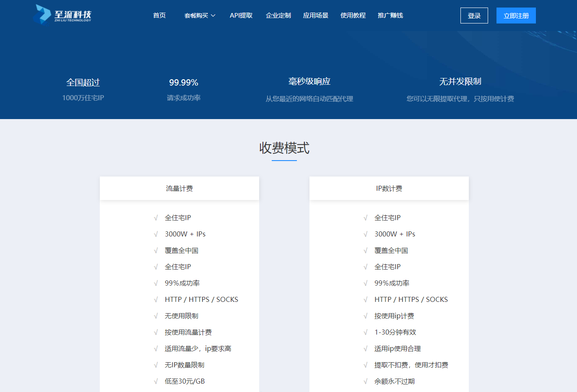Click the 99.99% success rate statistic
Viewport: 577px width, 392px height.
point(183,83)
